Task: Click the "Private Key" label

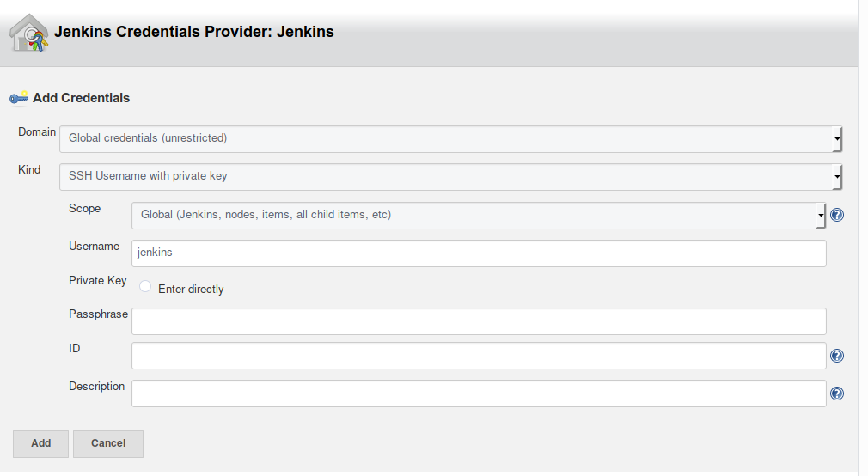Action: pyautogui.click(x=98, y=281)
